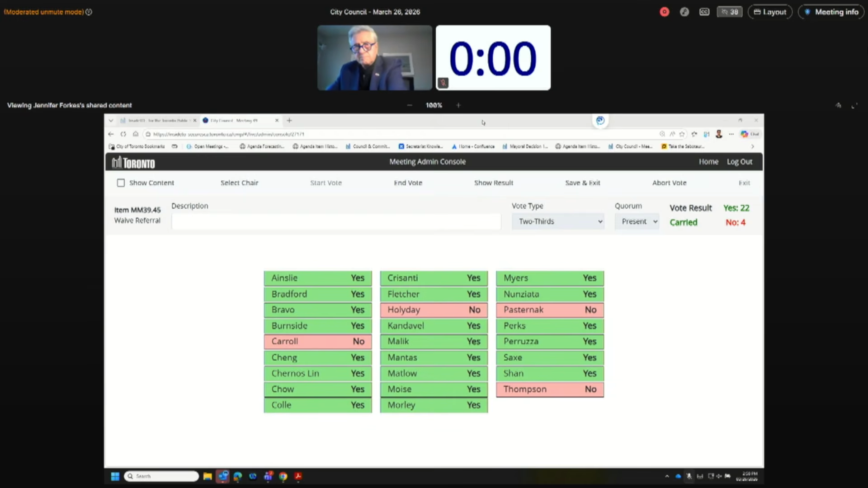Viewport: 868px width, 488px height.
Task: Click the speaker's video thumbnail
Action: point(374,58)
